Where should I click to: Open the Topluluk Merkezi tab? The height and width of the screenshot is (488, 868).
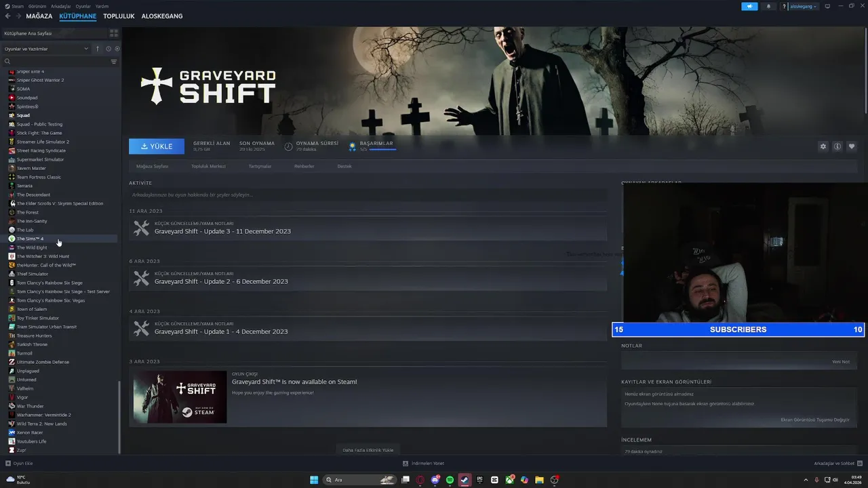point(208,166)
